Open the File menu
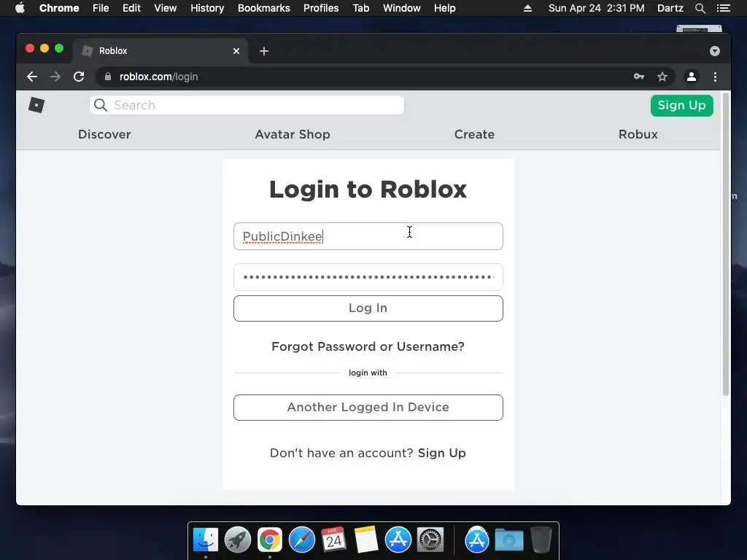The image size is (747, 560). pyautogui.click(x=101, y=8)
